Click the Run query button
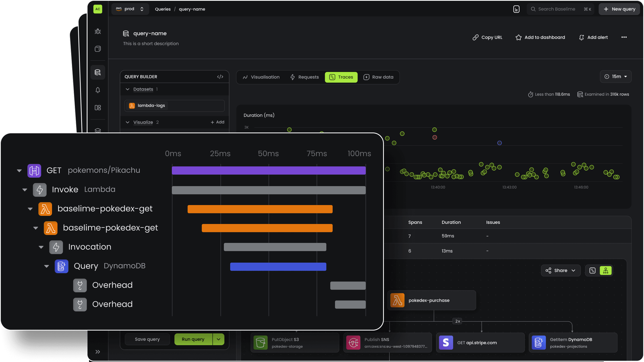This screenshot has width=644, height=362. (x=193, y=339)
